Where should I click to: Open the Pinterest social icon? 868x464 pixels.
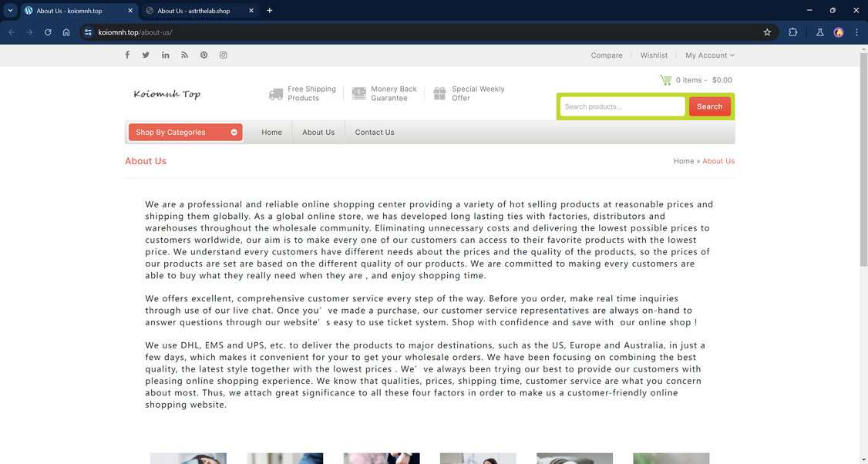point(204,55)
